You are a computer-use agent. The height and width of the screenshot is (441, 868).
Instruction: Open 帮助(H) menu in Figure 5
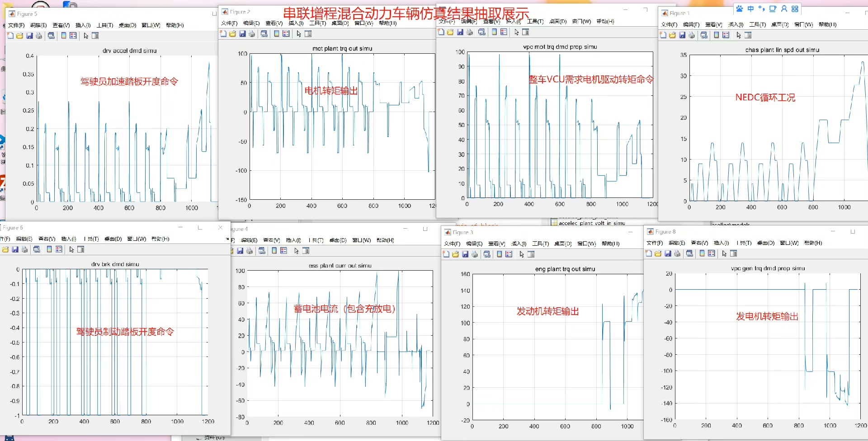coord(175,25)
